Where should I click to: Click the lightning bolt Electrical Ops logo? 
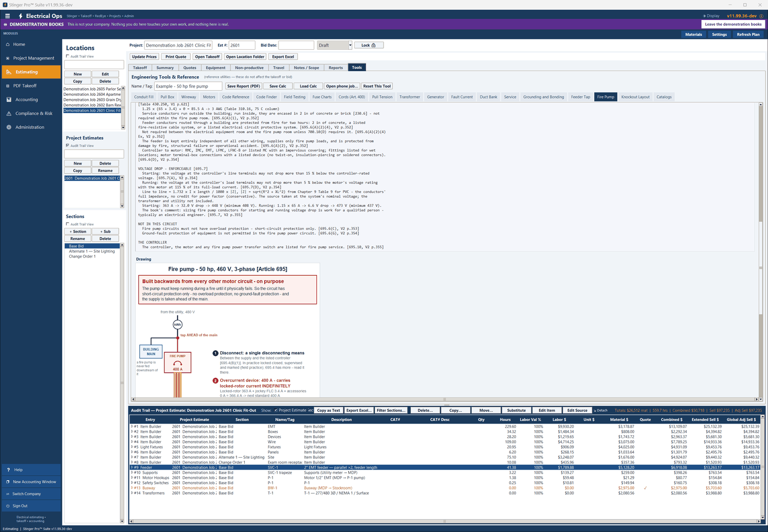20,16
